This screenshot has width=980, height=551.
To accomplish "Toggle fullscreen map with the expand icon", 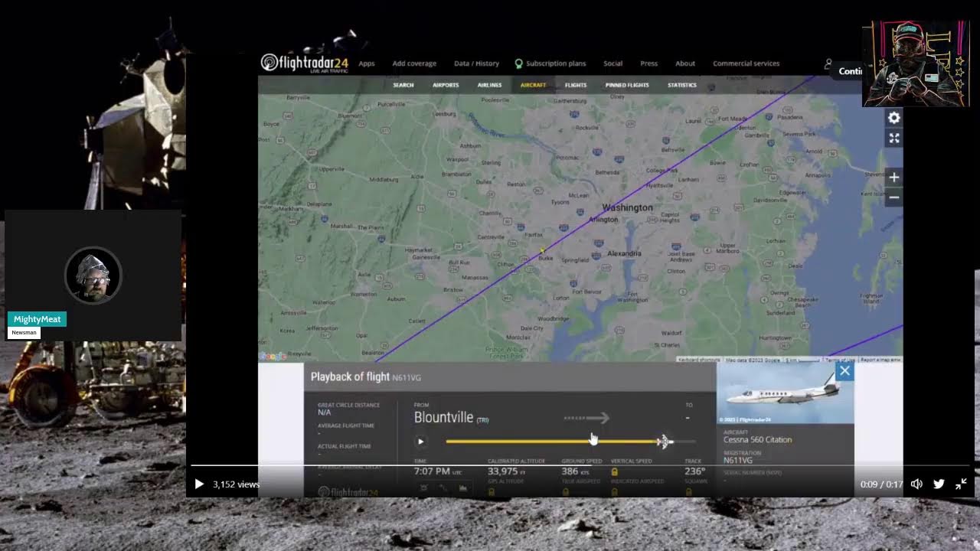I will 893,138.
